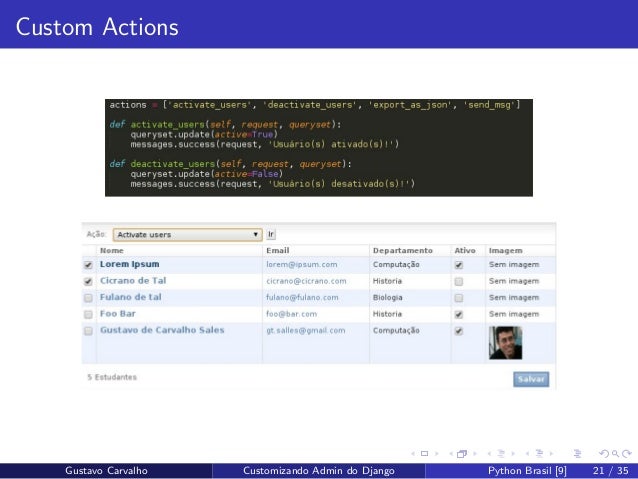Screen dimensions: 638x479
Task: Click the Beamer previous slide arrow
Action: 413,453
